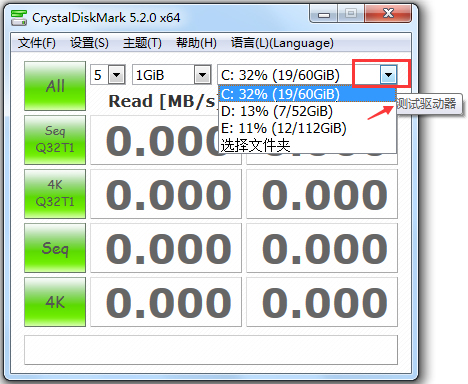Choose the 选择文件夹 option
The height and width of the screenshot is (384, 468).
307,145
